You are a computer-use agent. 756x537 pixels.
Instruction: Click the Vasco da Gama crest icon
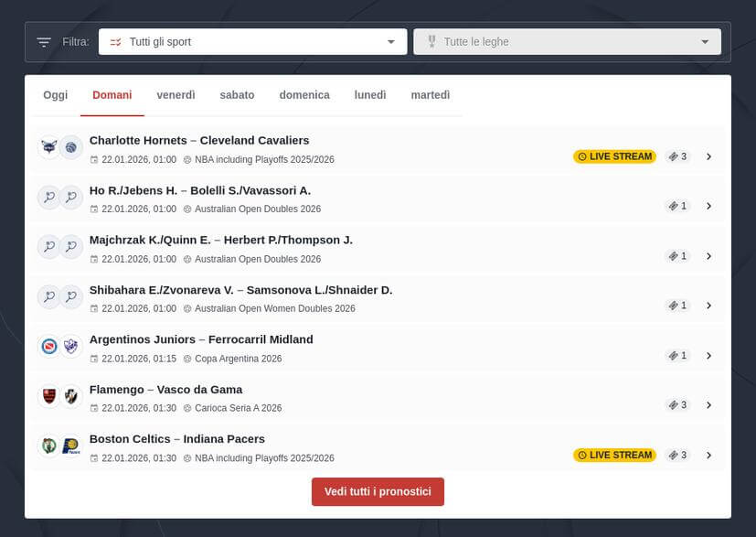[70, 396]
